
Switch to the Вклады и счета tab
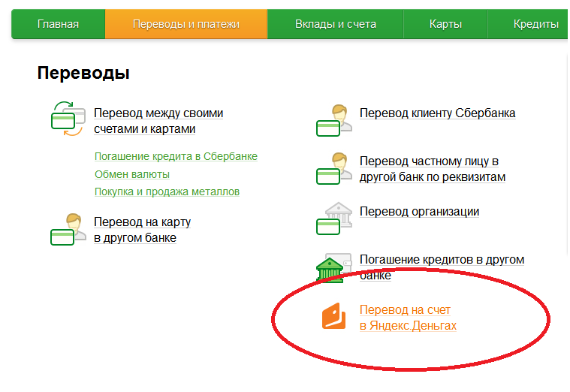[336, 24]
